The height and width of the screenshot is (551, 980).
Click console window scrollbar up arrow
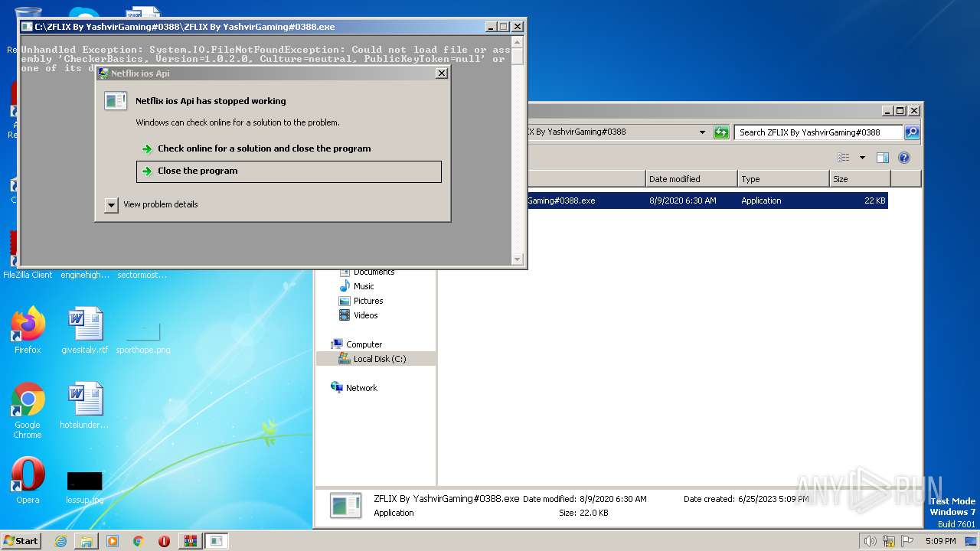pos(518,42)
